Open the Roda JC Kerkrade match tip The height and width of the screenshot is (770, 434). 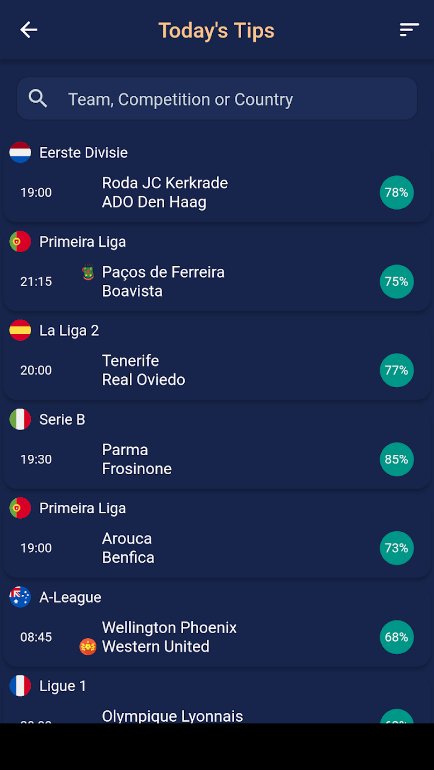point(217,192)
